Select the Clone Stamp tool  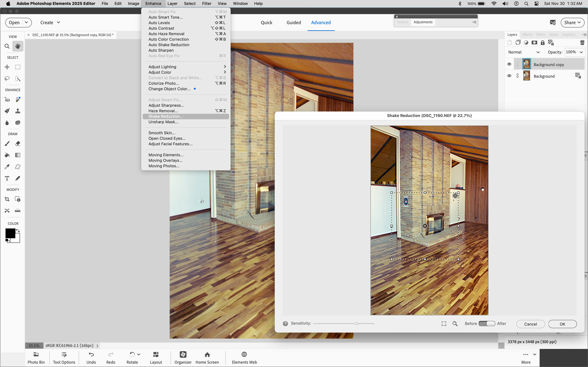coord(18,111)
